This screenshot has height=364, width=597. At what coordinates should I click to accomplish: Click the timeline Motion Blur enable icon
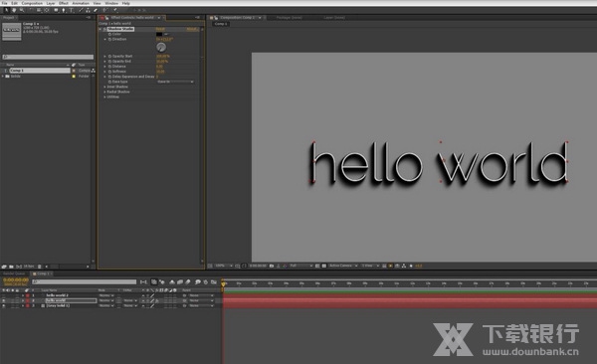pos(187,282)
